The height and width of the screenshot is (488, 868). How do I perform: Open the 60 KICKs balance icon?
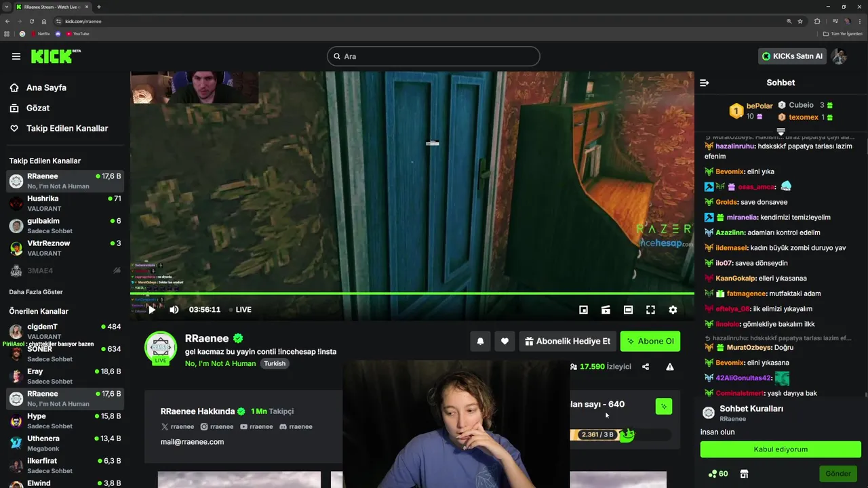[717, 474]
